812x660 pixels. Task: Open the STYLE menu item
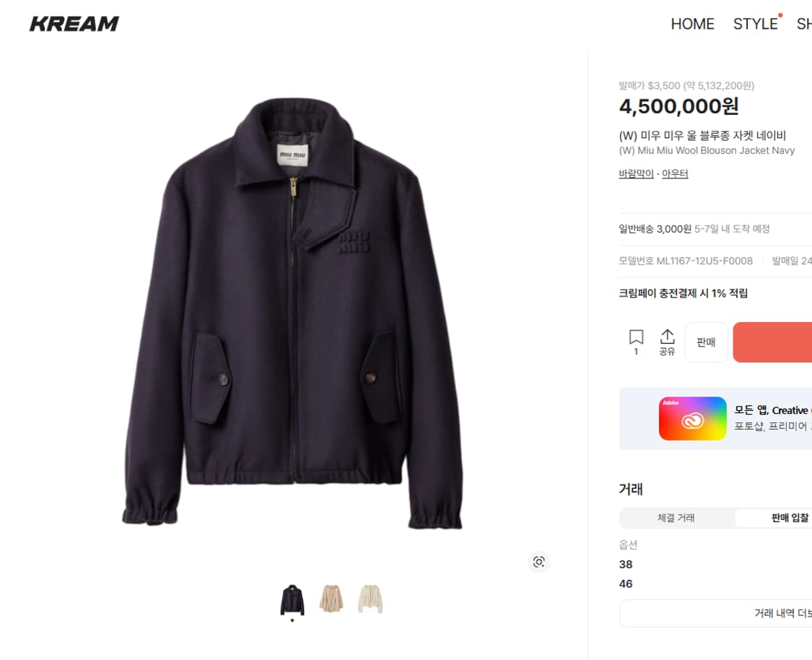pos(755,24)
